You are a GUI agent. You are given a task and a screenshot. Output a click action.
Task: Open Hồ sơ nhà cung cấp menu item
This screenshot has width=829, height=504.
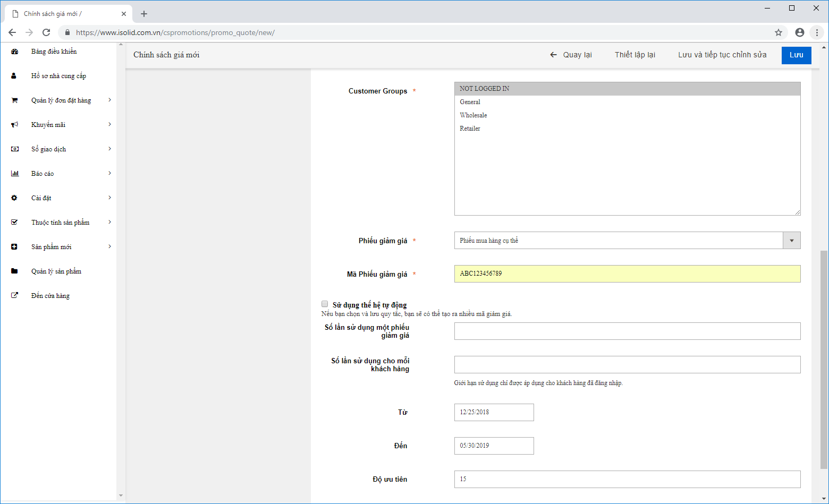click(58, 76)
